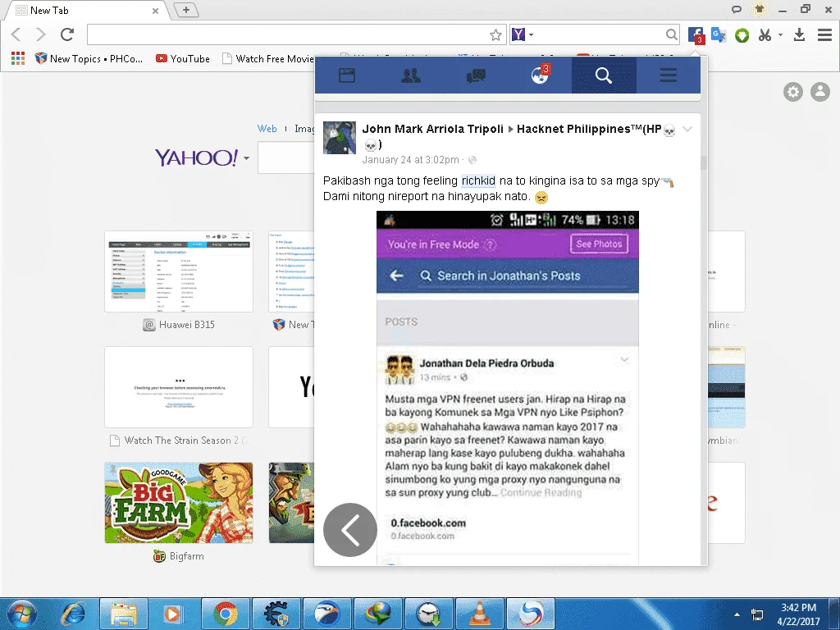Open a new browser tab
The height and width of the screenshot is (630, 840).
[186, 10]
